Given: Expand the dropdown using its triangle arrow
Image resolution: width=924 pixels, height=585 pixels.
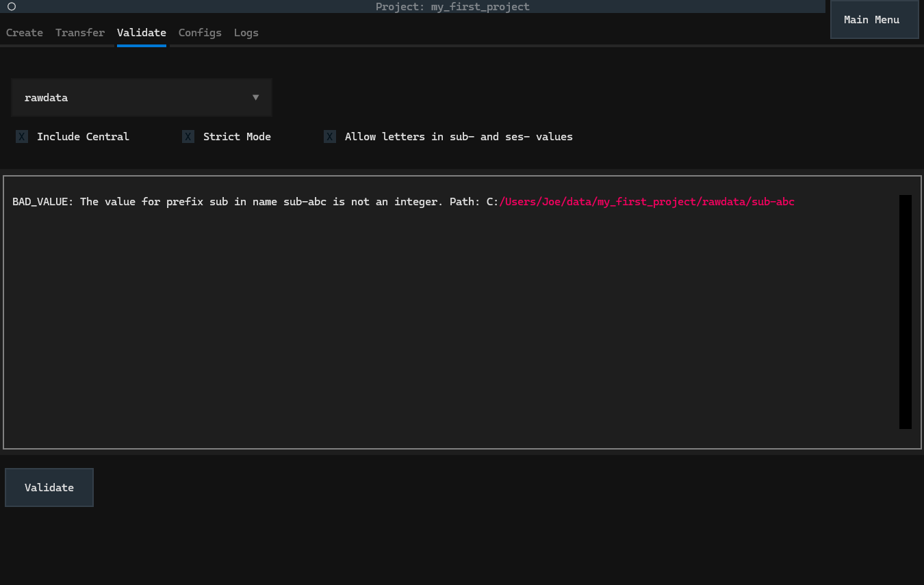Looking at the screenshot, I should tap(256, 97).
